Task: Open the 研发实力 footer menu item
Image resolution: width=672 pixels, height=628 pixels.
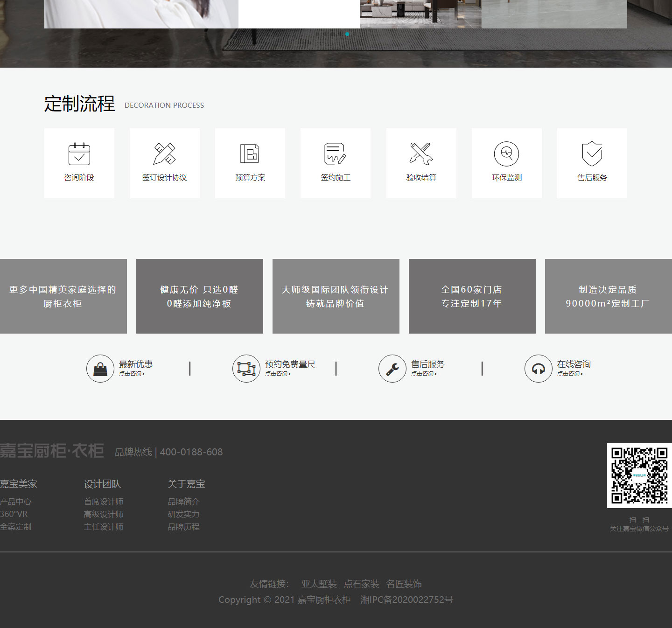Action: (183, 514)
